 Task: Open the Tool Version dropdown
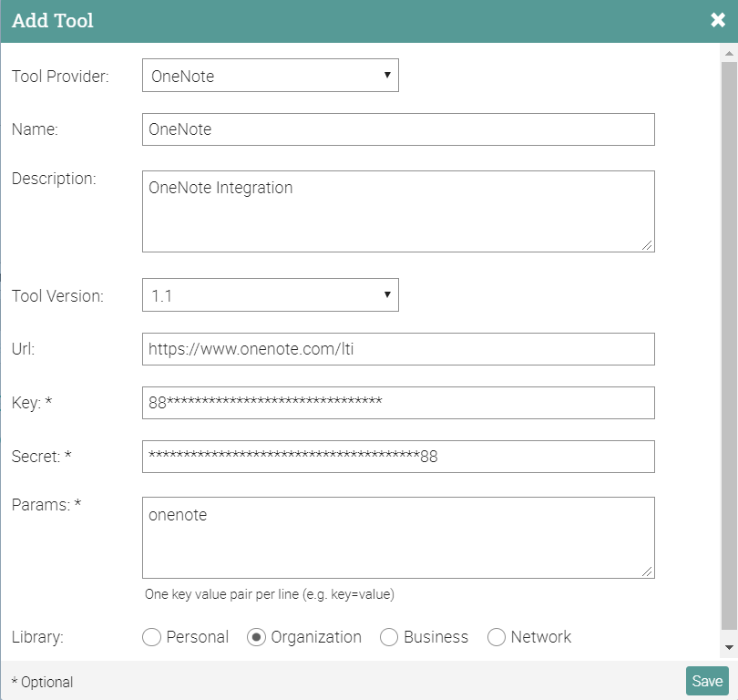271,295
